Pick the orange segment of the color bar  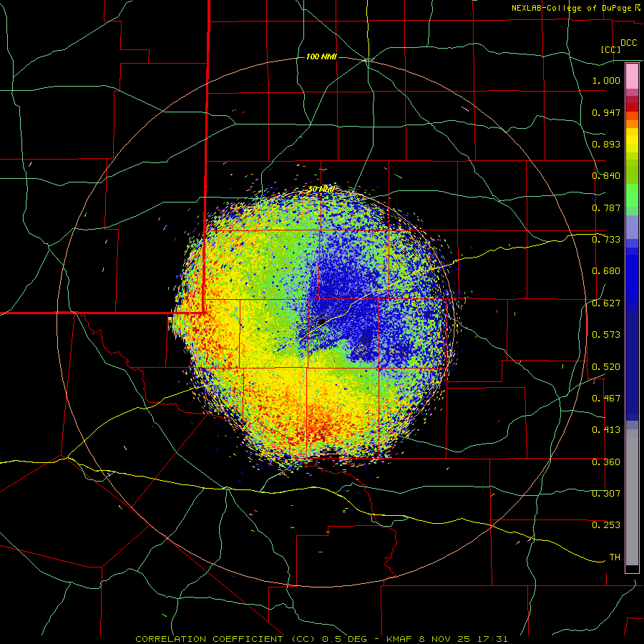(632, 120)
